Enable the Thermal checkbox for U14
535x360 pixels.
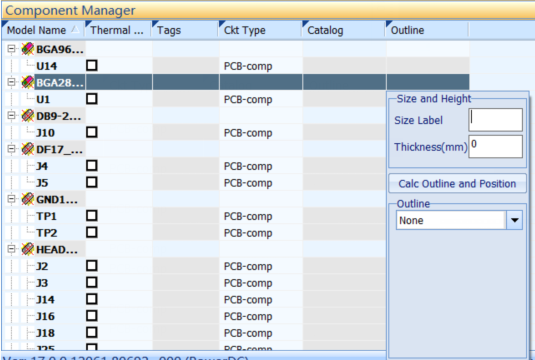tap(92, 66)
